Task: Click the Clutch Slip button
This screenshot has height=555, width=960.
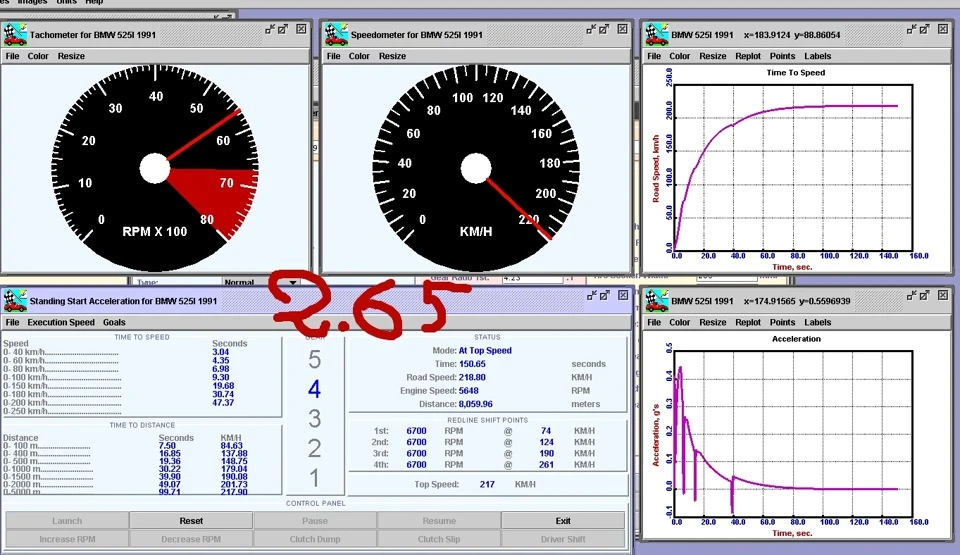Action: click(x=439, y=539)
